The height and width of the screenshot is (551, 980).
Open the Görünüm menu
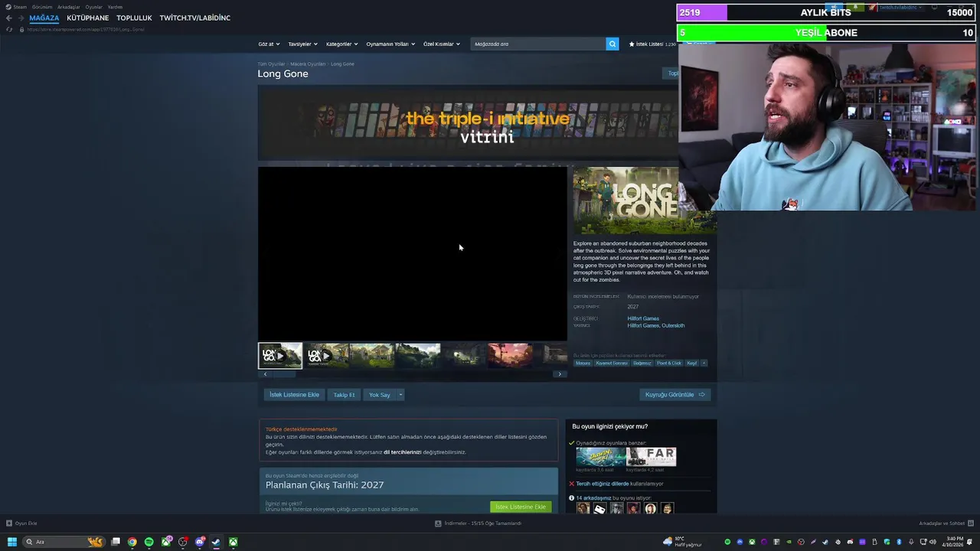42,7
